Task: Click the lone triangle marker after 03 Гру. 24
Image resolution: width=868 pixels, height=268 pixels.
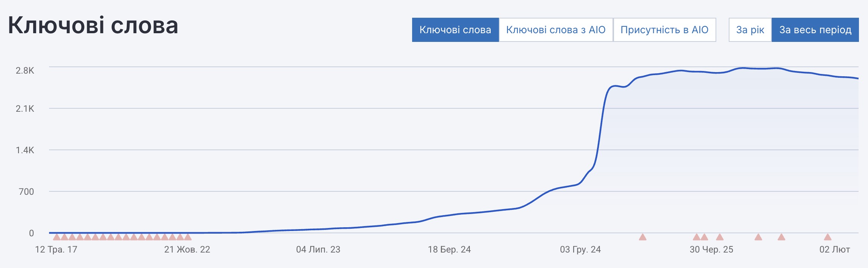Action: pos(642,237)
